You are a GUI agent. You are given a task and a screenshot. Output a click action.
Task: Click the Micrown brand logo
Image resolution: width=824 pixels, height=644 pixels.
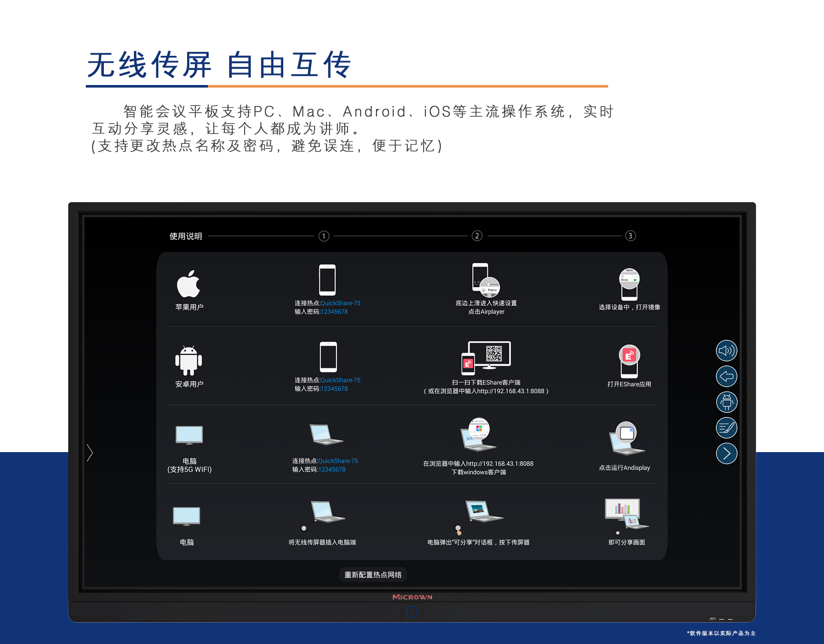point(412,597)
